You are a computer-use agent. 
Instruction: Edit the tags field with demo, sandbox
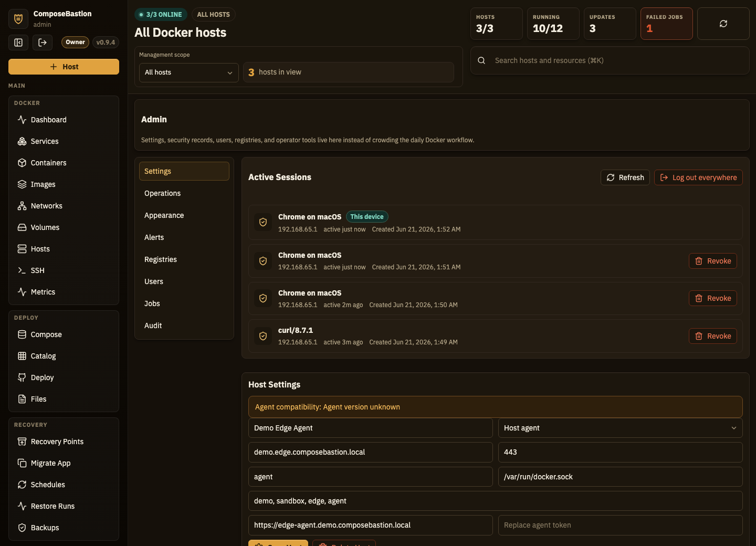click(x=496, y=501)
